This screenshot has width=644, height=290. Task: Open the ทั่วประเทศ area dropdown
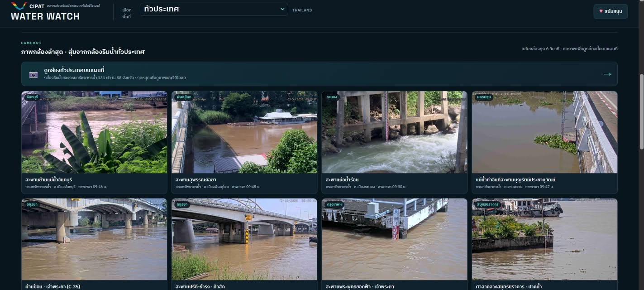tap(214, 9)
